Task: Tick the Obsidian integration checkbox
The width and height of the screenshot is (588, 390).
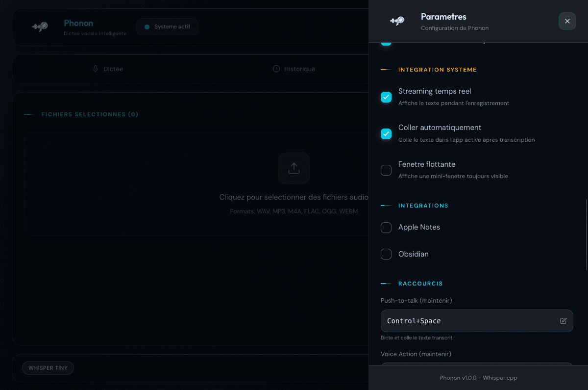Action: click(x=386, y=254)
